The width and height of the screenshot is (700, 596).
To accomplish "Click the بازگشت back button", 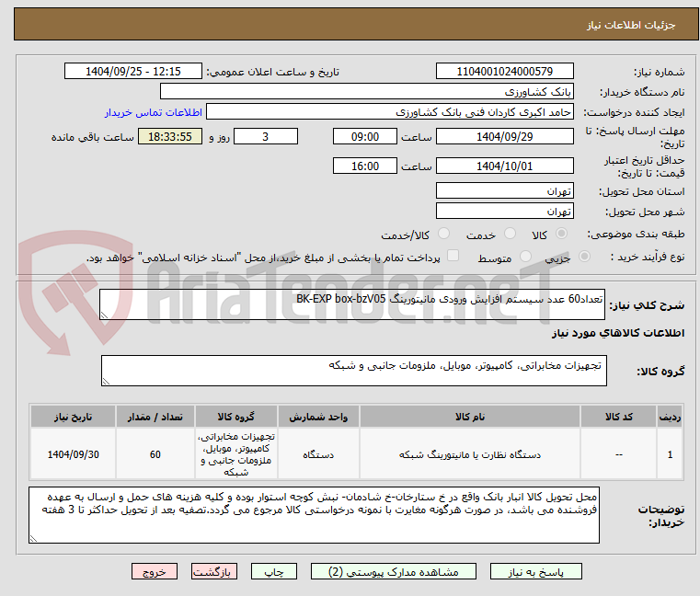I will click(x=213, y=571).
